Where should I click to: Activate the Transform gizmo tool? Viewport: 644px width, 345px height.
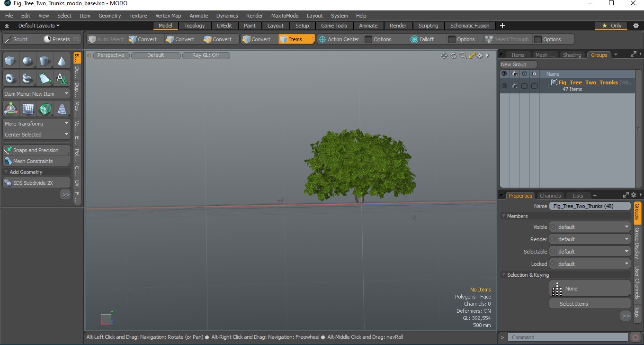pos(10,109)
